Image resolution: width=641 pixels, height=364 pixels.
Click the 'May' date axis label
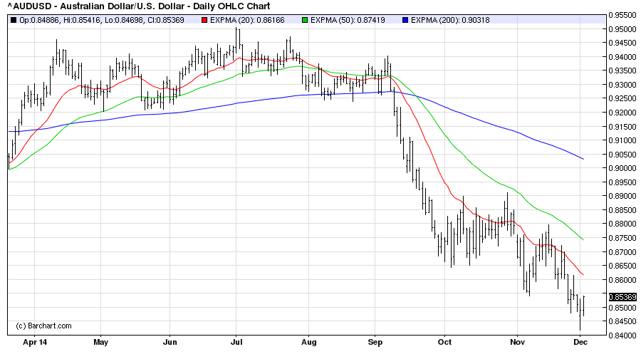[100, 342]
